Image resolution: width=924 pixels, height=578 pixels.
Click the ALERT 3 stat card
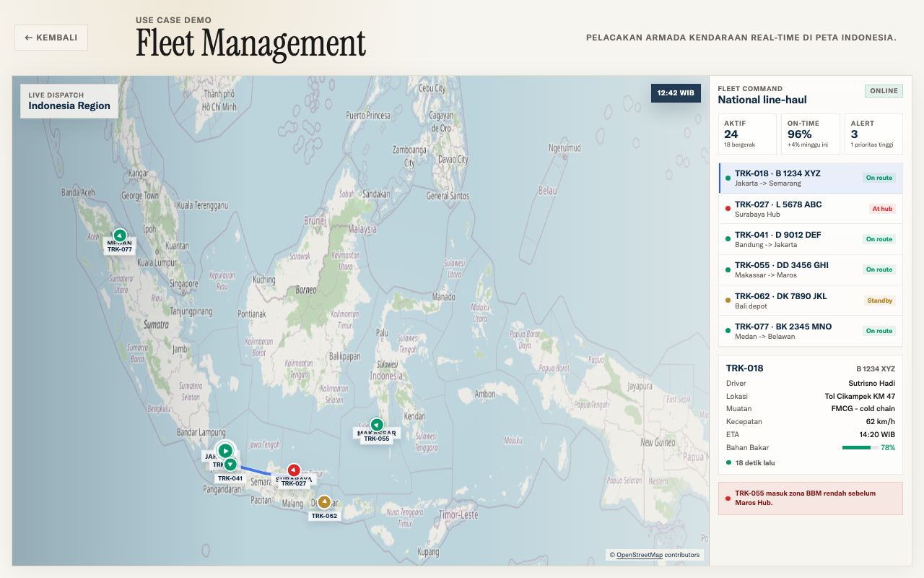tap(873, 134)
